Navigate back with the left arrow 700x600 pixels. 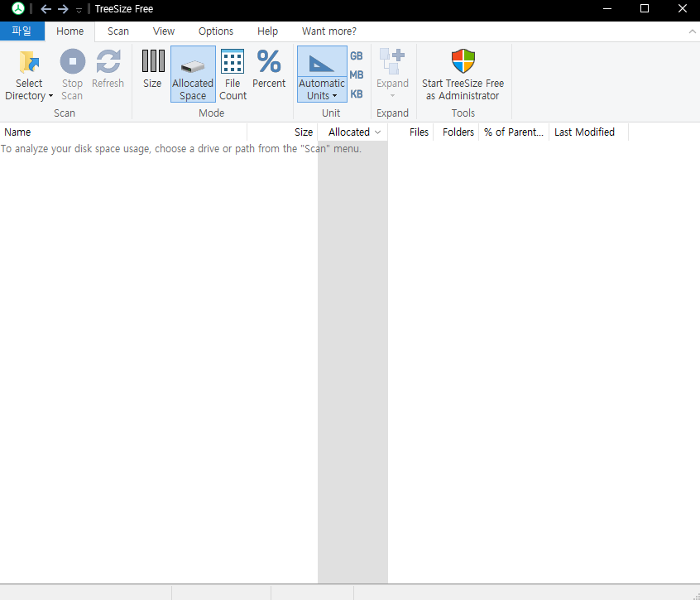tap(46, 9)
